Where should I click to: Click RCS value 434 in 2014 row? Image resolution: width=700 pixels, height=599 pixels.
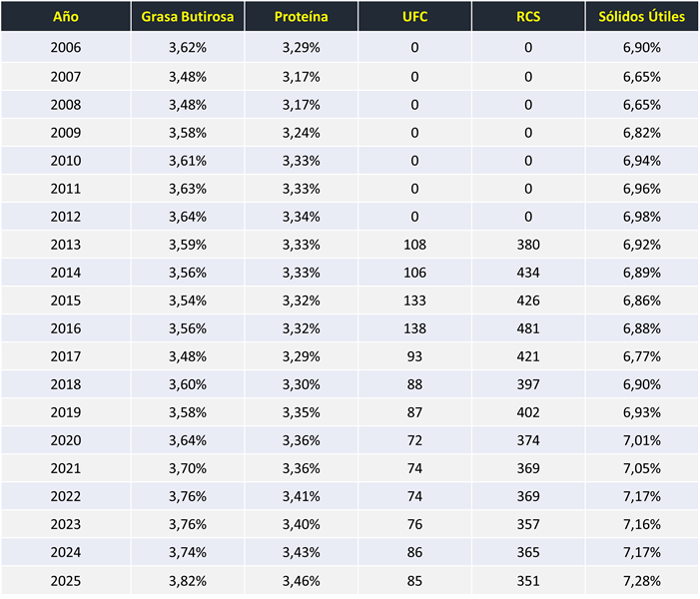pos(527,273)
